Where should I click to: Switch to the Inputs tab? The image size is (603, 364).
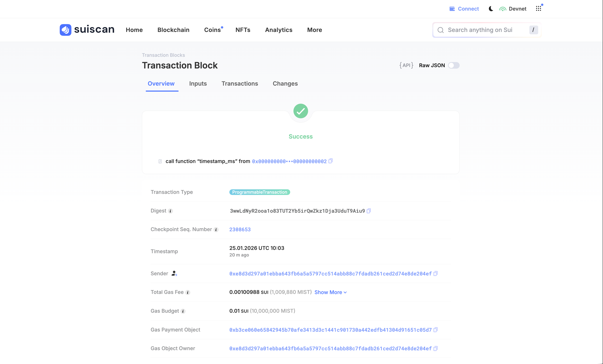(198, 83)
